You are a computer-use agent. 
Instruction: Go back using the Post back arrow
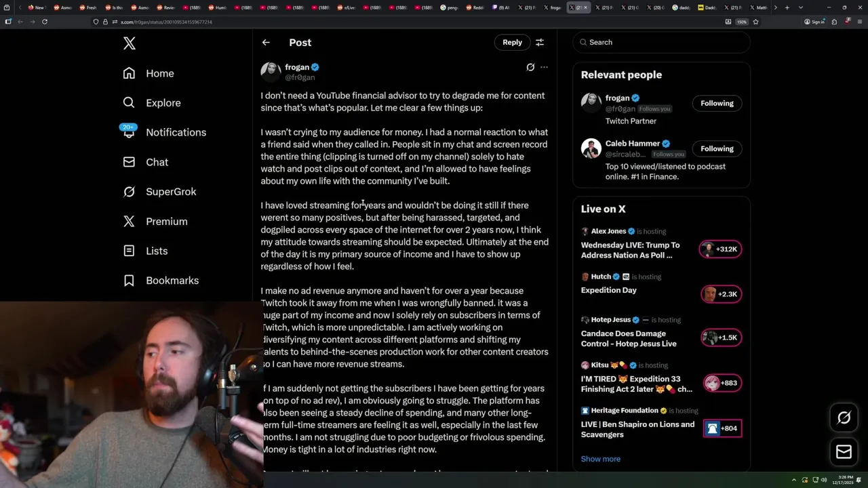(x=266, y=42)
